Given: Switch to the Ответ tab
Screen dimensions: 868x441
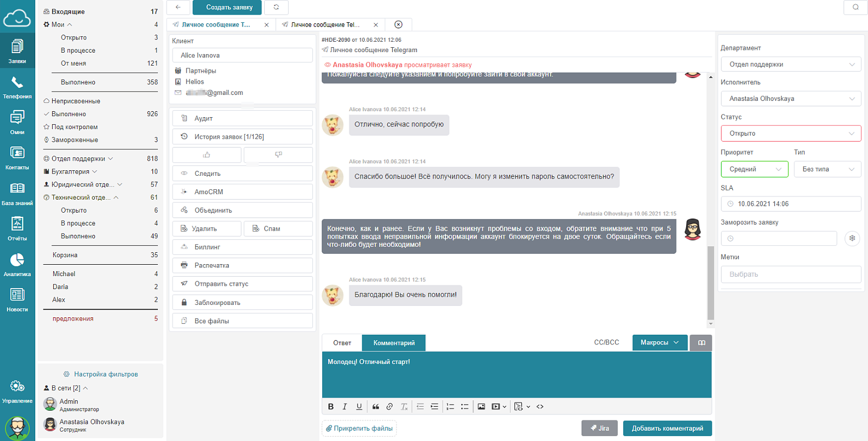Looking at the screenshot, I should pyautogui.click(x=342, y=343).
